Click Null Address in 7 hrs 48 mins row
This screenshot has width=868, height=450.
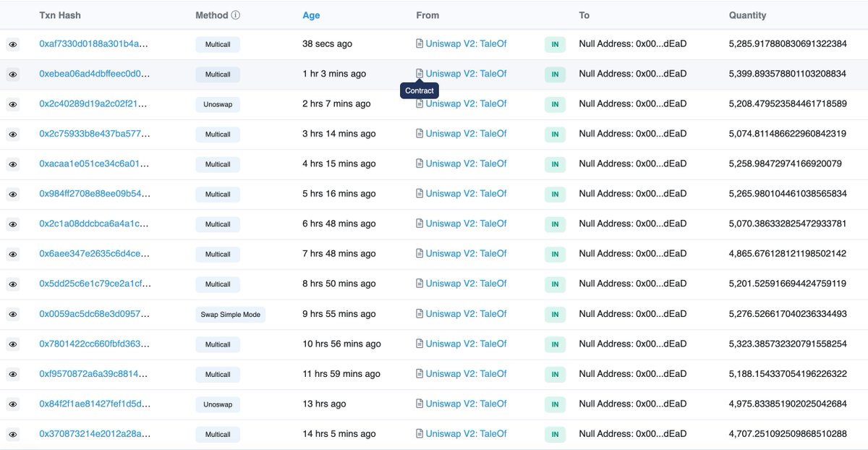pyautogui.click(x=633, y=254)
